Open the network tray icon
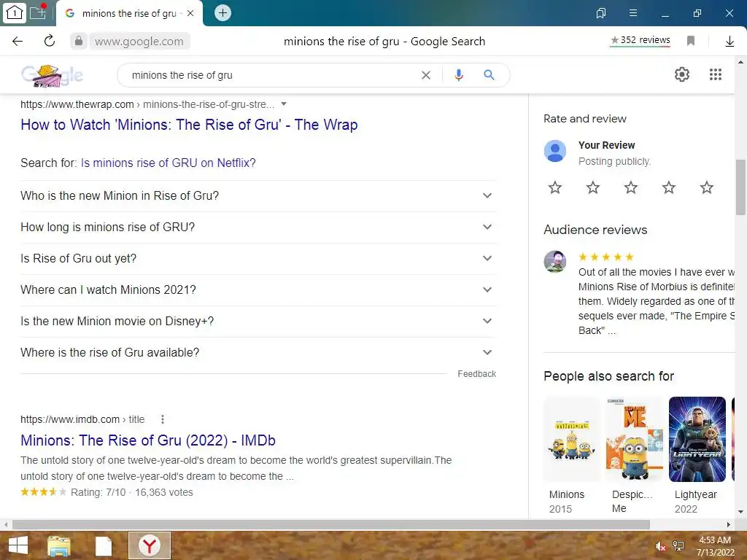 (678, 546)
